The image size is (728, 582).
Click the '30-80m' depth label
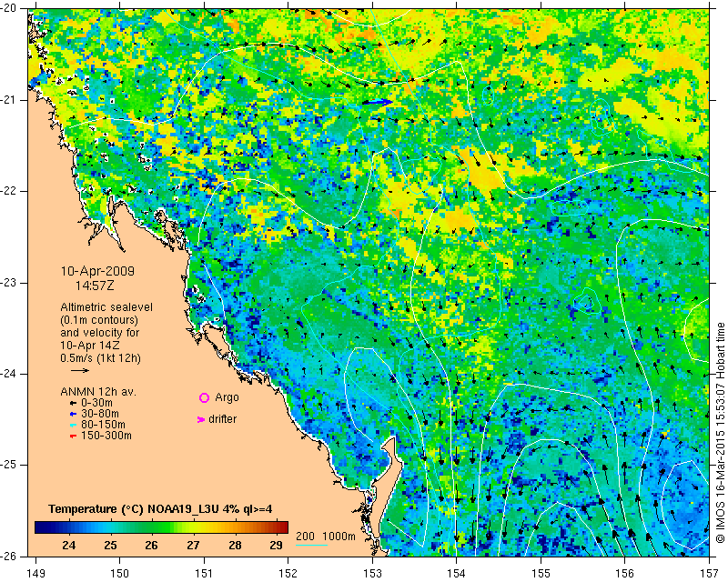coord(100,414)
